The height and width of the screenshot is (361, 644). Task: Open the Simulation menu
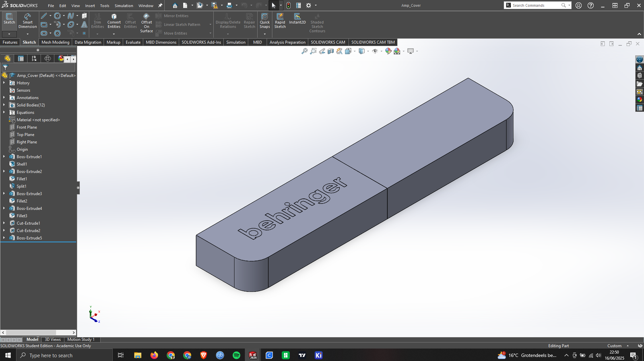coord(124,6)
